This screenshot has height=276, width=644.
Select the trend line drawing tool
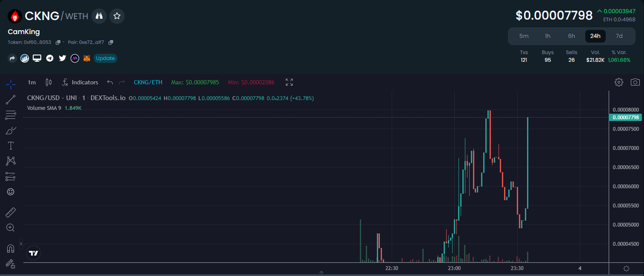tap(10, 99)
